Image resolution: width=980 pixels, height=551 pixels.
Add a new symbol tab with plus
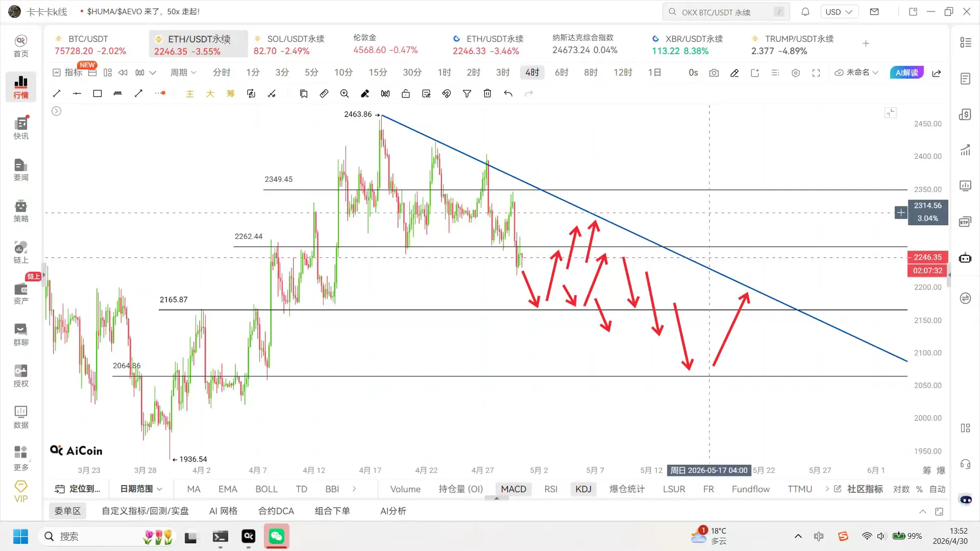[x=866, y=43]
